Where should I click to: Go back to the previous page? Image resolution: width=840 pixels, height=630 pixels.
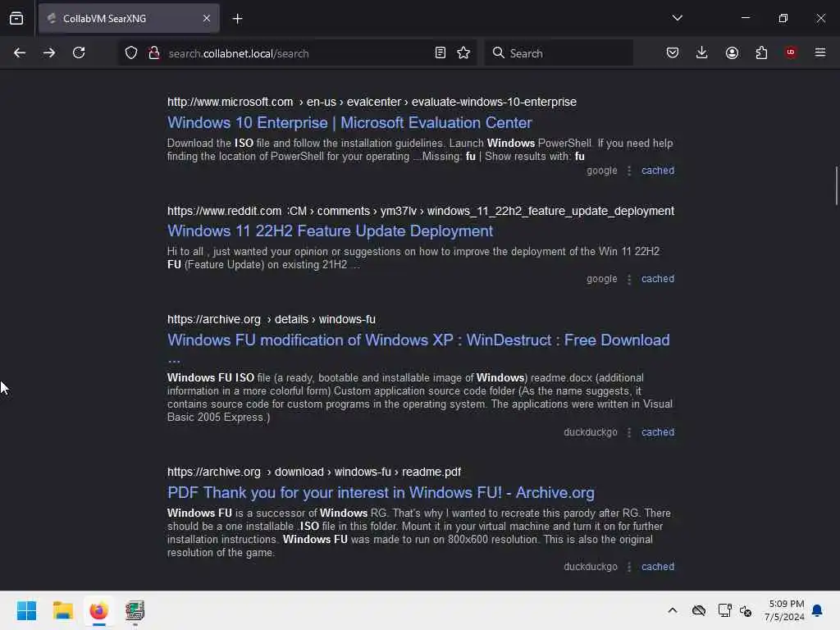click(20, 52)
